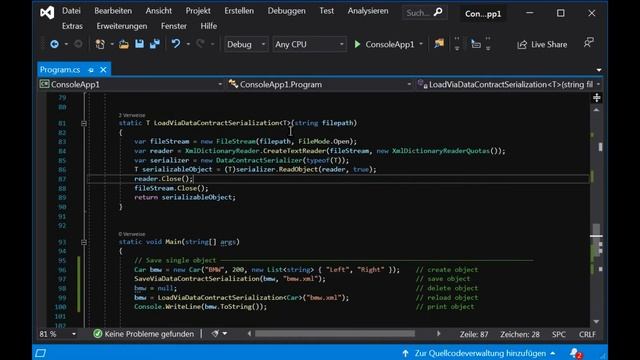Click the Navigate Forward arrow icon
The image size is (640, 360).
[x=78, y=44]
